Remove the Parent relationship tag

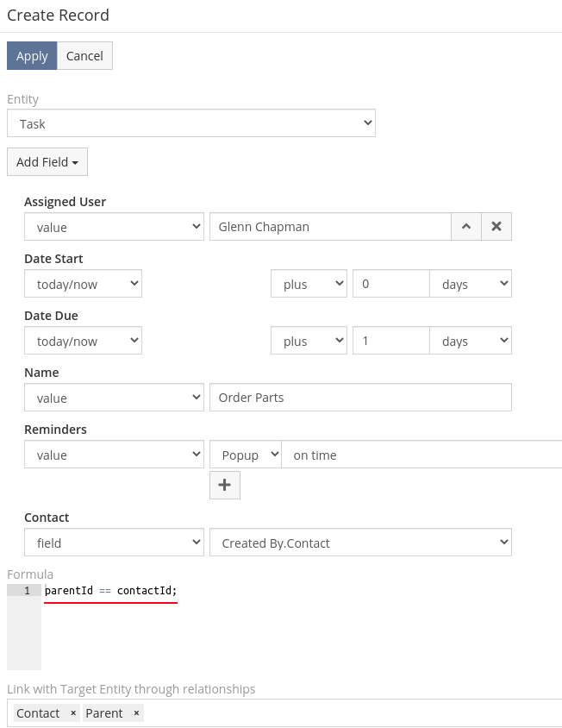pos(136,713)
